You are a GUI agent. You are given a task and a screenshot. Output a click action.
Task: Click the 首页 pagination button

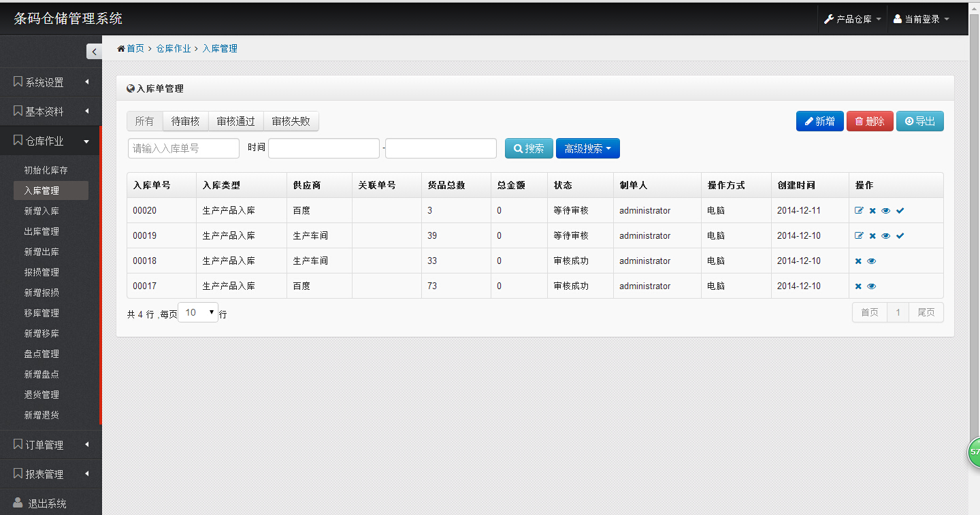click(870, 312)
